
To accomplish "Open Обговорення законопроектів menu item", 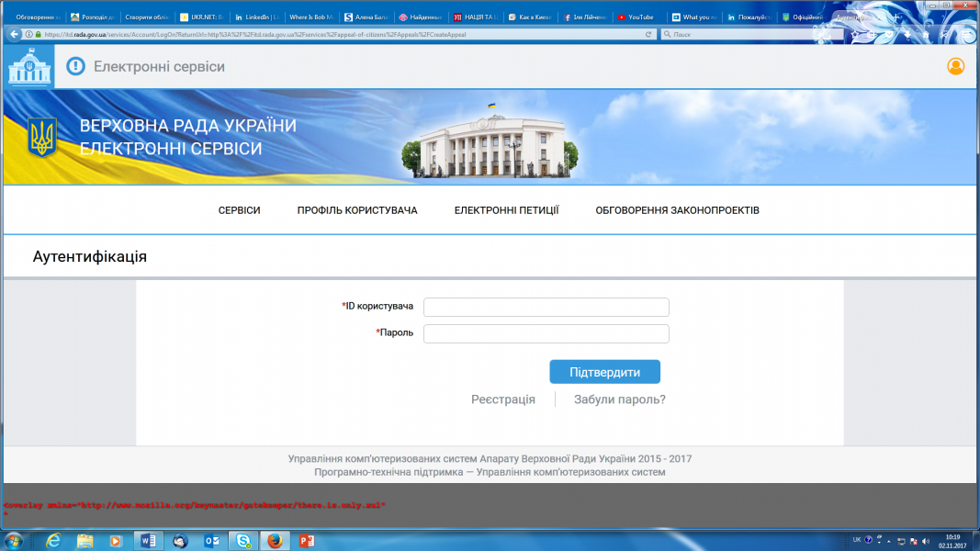I will coord(677,210).
